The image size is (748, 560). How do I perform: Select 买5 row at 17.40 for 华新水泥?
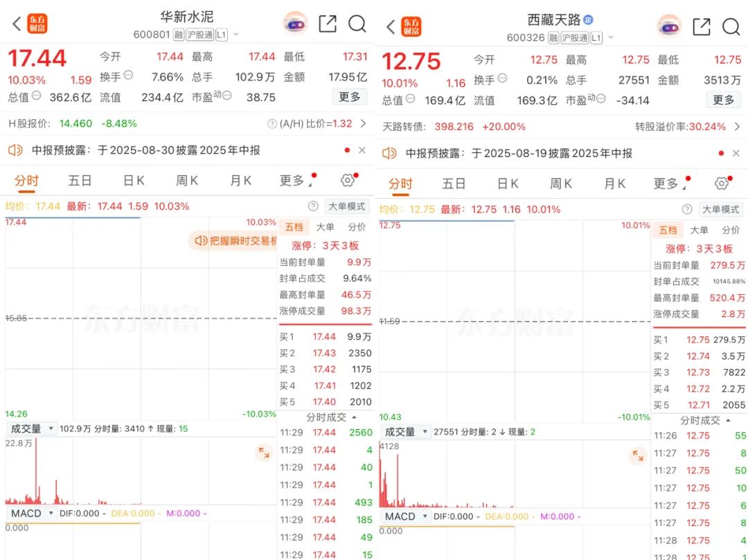(x=326, y=401)
